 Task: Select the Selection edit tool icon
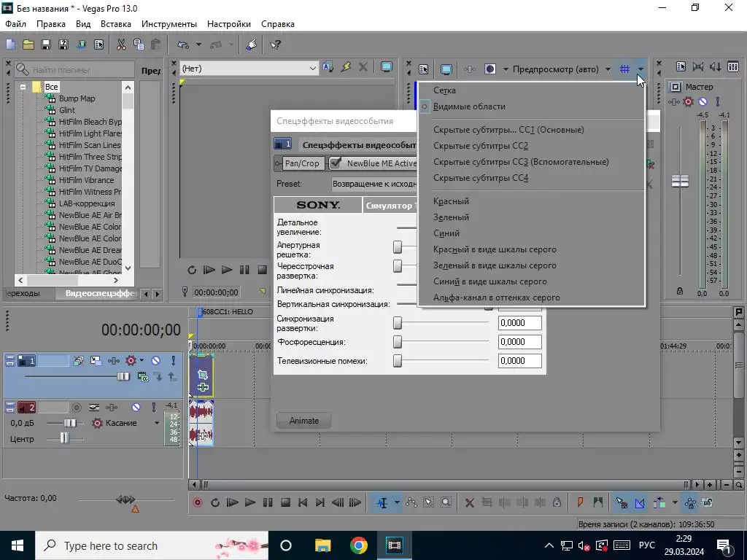click(428, 502)
